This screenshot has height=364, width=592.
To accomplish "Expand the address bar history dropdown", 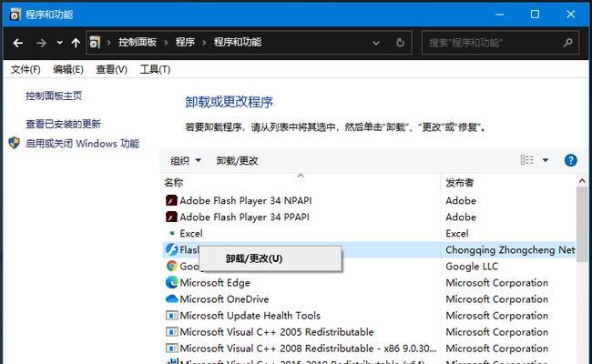I will [376, 43].
